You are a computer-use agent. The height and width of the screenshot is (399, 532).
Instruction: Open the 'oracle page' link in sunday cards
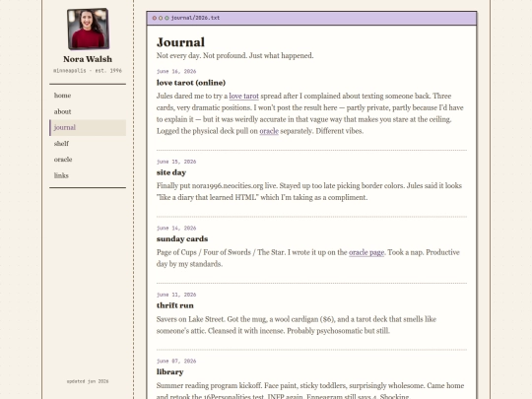(x=366, y=252)
